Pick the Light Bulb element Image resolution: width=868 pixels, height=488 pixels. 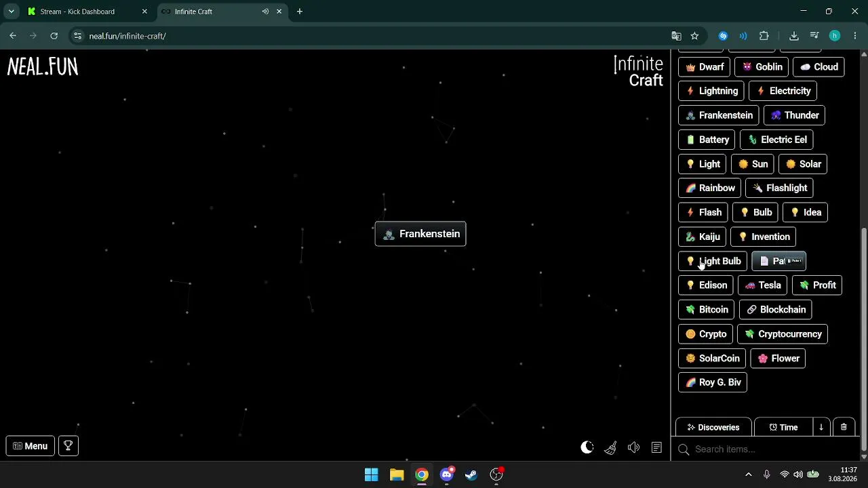pos(713,261)
